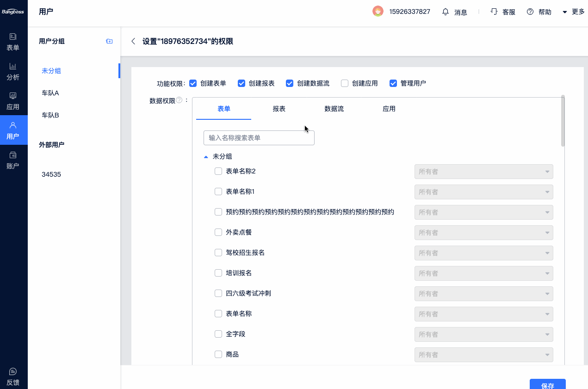
Task: Open the 所有者 dropdown for 表单名称2
Action: click(x=483, y=172)
